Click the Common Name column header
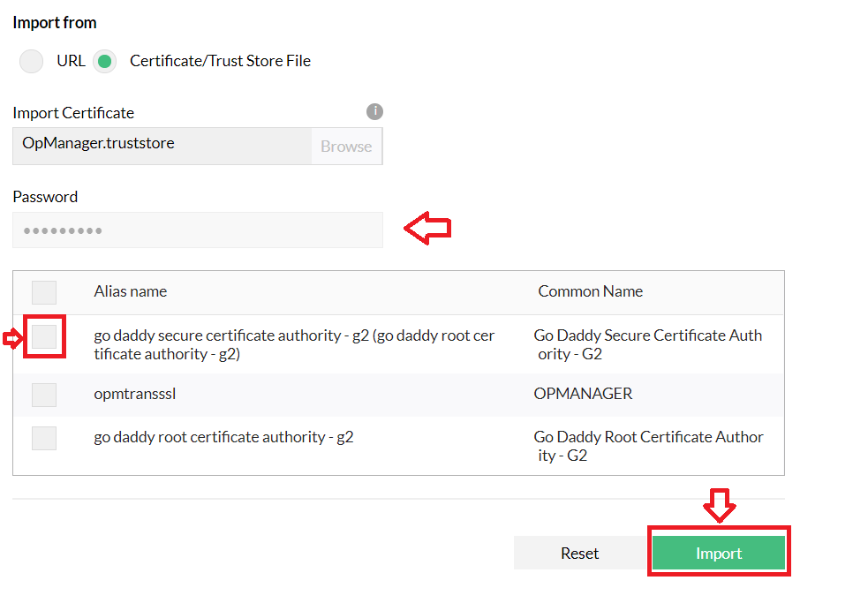 pyautogui.click(x=590, y=292)
